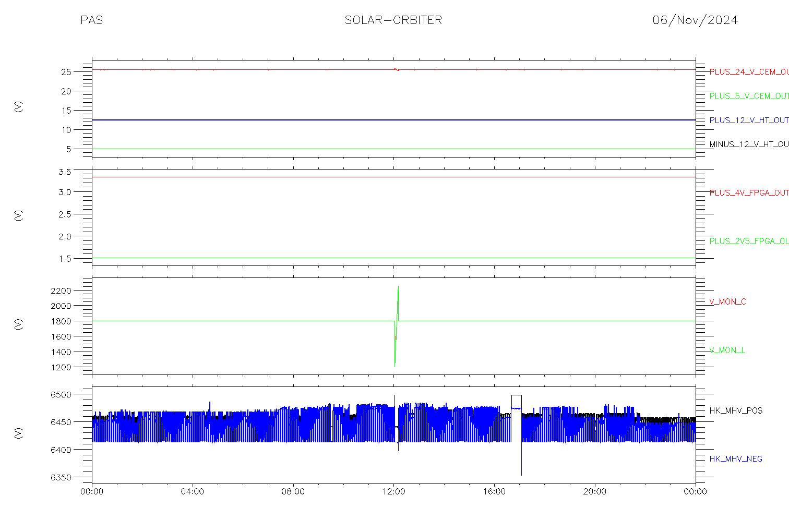Screen dimensions: 789x532
Task: Select the HK_MHV_NEG legend label
Action: [x=736, y=459]
